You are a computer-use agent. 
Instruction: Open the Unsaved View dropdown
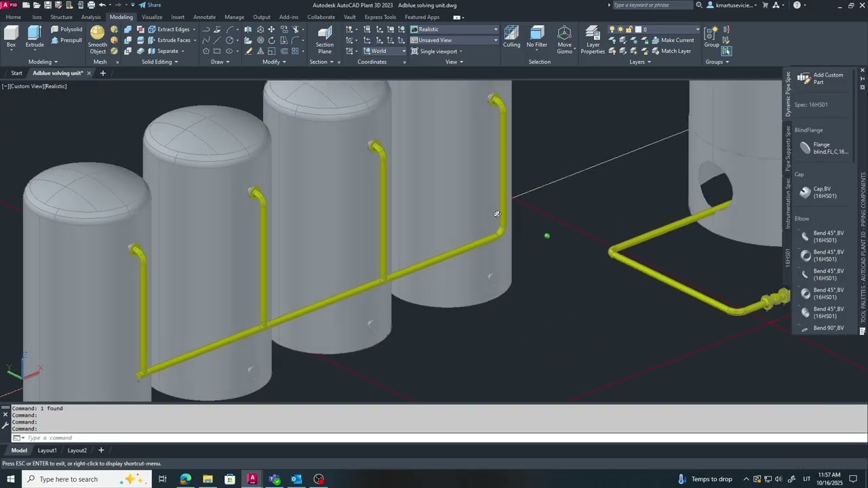pyautogui.click(x=454, y=40)
